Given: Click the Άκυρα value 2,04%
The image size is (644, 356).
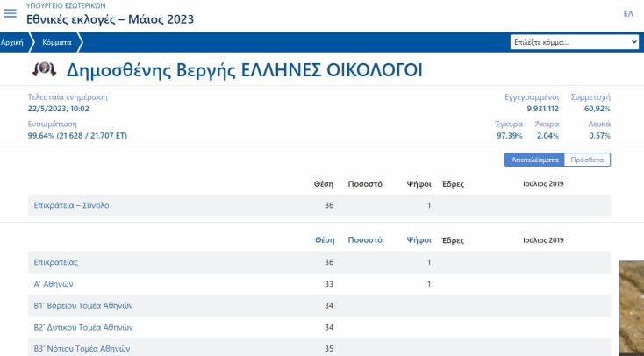Looking at the screenshot, I should tap(547, 136).
